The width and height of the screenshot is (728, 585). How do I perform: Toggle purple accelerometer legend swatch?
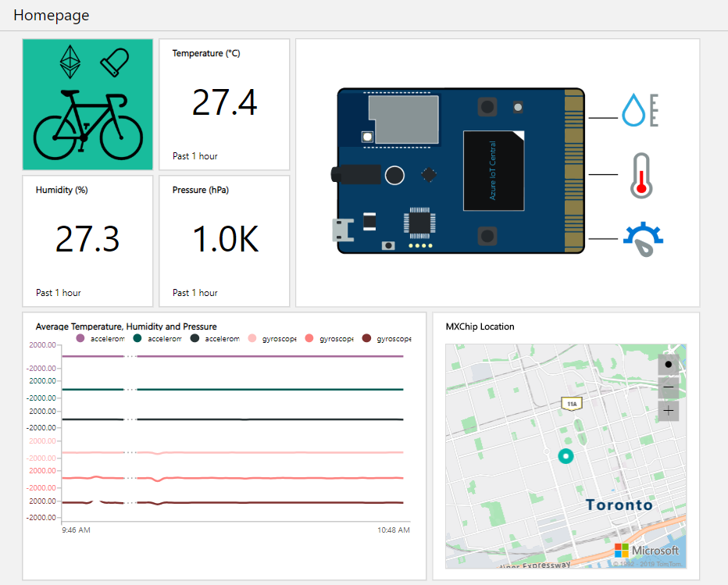[80, 338]
